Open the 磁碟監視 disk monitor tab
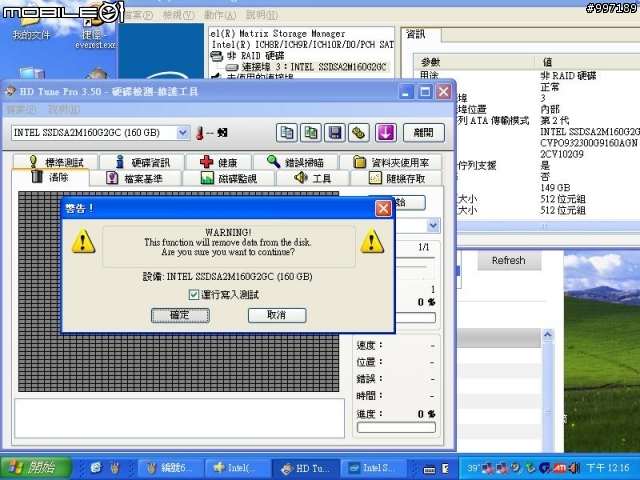 229,178
